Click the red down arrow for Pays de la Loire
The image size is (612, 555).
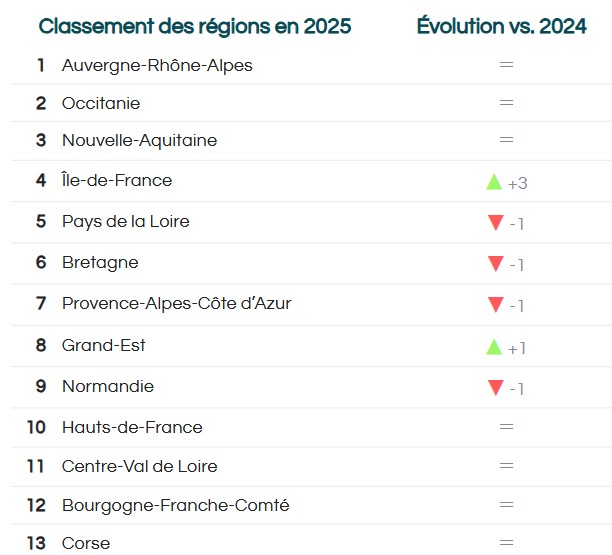click(x=496, y=222)
